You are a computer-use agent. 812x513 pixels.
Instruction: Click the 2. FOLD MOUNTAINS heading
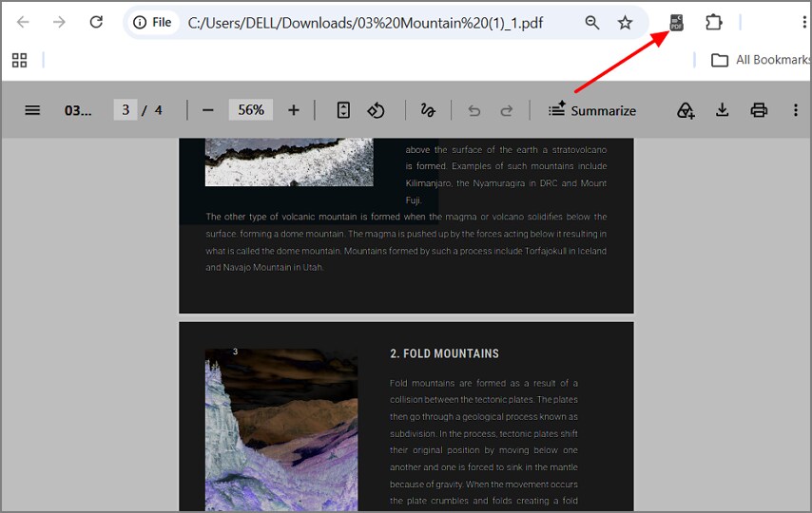tap(444, 353)
